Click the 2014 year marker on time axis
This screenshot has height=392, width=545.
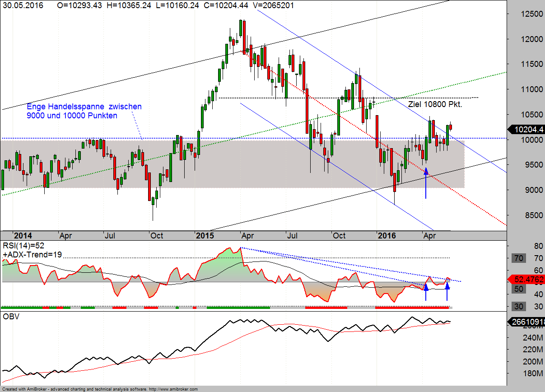[x=23, y=236]
